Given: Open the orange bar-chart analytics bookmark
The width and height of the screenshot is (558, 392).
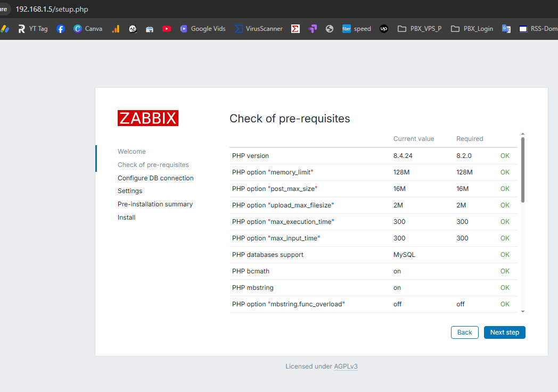Looking at the screenshot, I should [116, 29].
